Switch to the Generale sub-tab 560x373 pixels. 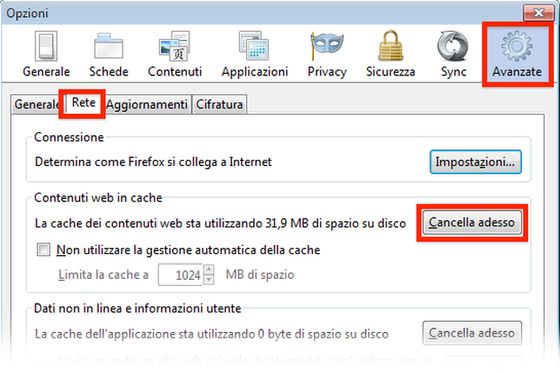37,104
